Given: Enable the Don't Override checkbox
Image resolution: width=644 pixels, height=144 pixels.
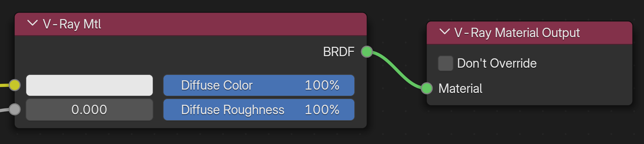Looking at the screenshot, I should click(x=446, y=63).
